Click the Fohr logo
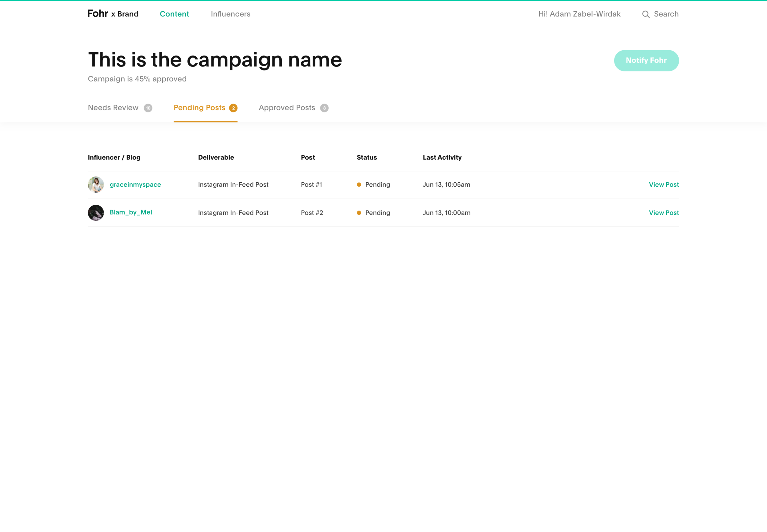The height and width of the screenshot is (532, 767). tap(98, 14)
